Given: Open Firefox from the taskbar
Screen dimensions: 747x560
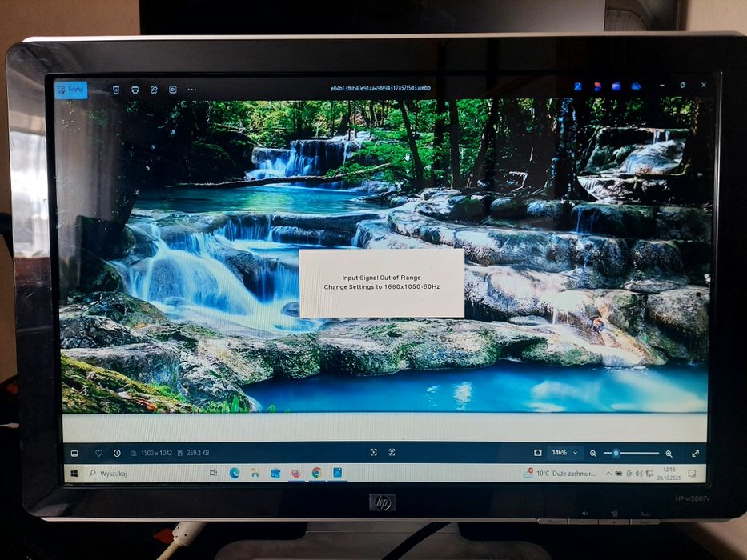Looking at the screenshot, I should coord(296,473).
